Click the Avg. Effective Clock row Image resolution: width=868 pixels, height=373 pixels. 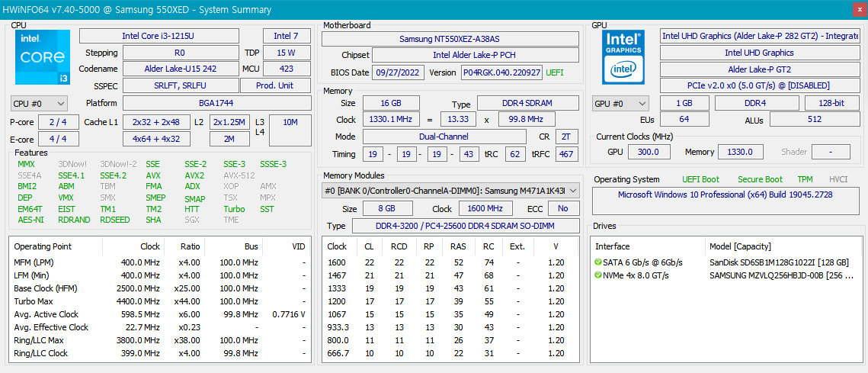coord(160,327)
